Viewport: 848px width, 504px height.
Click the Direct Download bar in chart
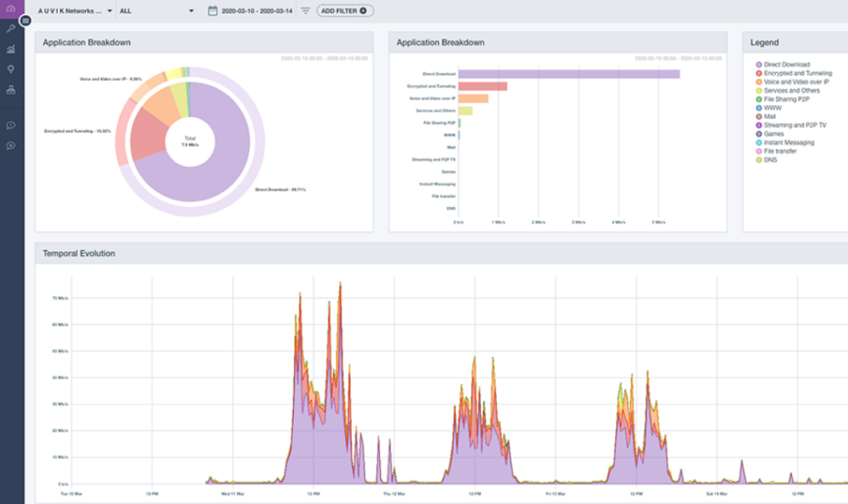coord(569,74)
